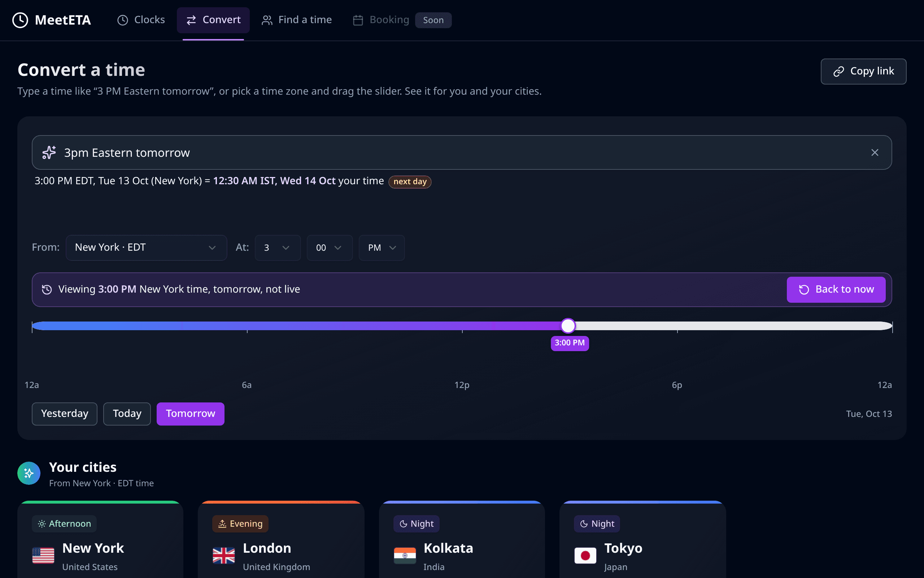The height and width of the screenshot is (578, 924).
Task: Click the India flag icon
Action: click(405, 556)
